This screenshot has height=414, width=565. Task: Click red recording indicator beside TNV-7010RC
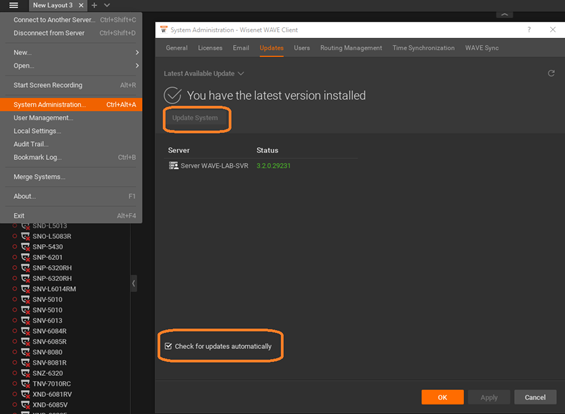pyautogui.click(x=14, y=384)
